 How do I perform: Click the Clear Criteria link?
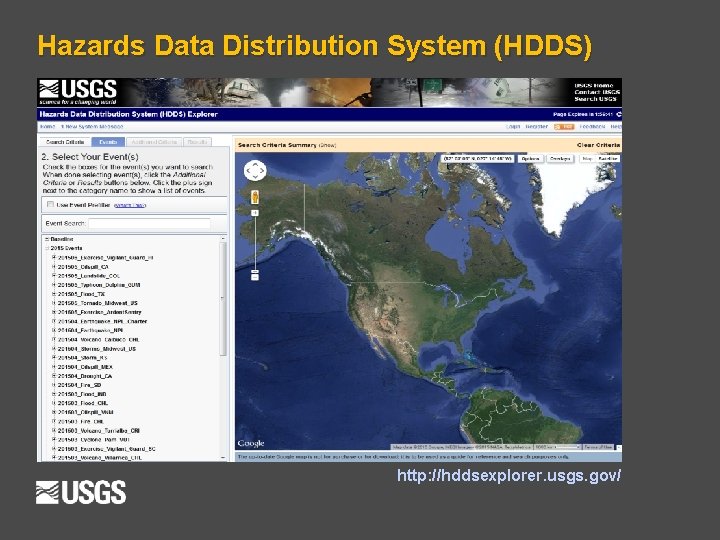[x=598, y=145]
